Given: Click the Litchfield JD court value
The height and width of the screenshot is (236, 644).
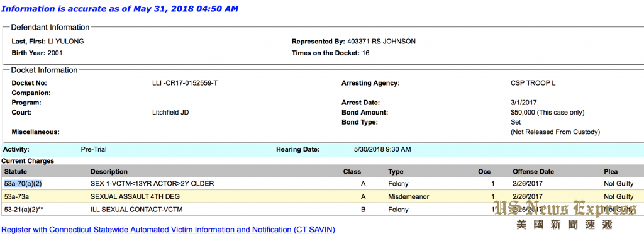Looking at the screenshot, I should click(x=170, y=112).
